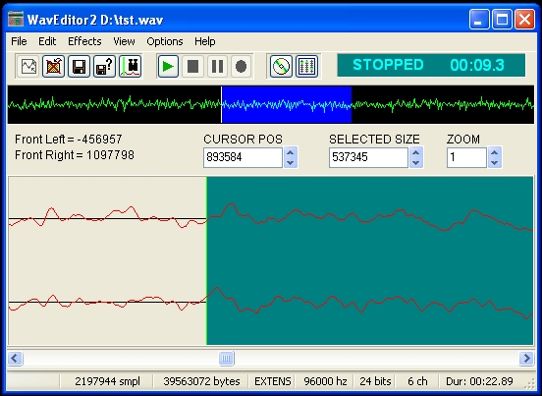Click the SELECTED SIZE field showing 537345
The width and height of the screenshot is (542, 396).
tap(369, 158)
